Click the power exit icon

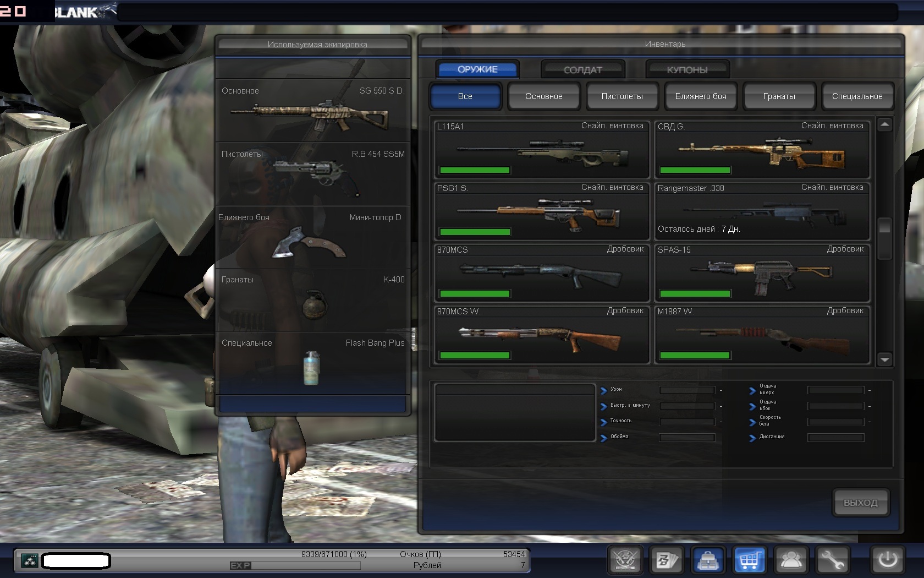click(887, 560)
